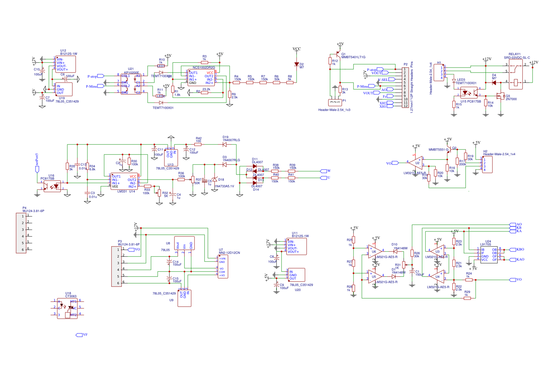This screenshot has width=554, height=392.
Task: Click the P4 WJ124-3.81-6P terminal block
Action: click(21, 233)
